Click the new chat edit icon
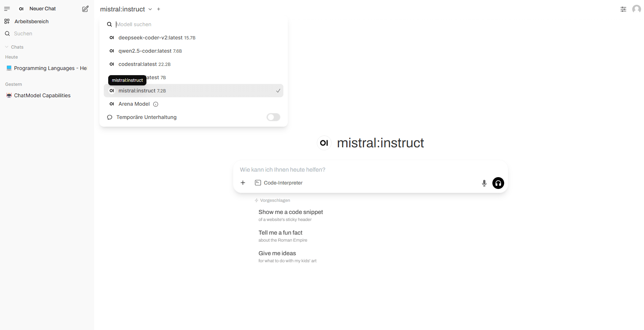644x330 pixels. [85, 9]
